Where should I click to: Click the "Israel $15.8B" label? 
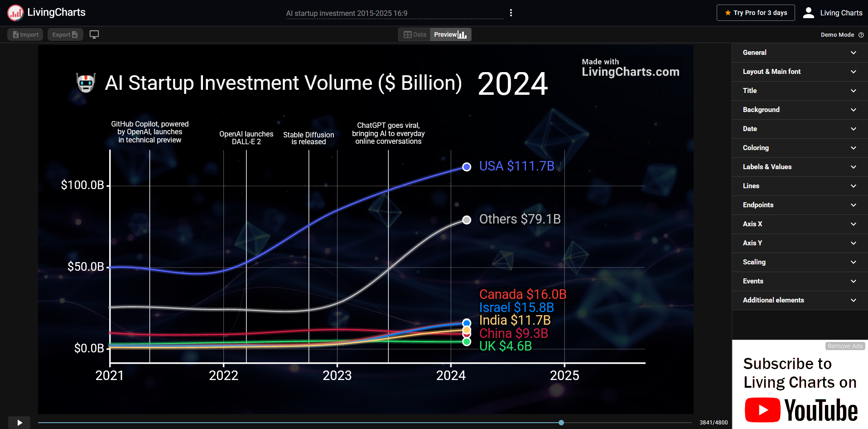(x=516, y=307)
